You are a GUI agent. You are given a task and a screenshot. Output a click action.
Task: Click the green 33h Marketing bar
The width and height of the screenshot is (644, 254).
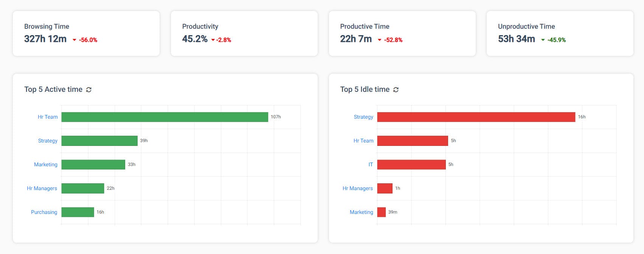click(x=93, y=164)
